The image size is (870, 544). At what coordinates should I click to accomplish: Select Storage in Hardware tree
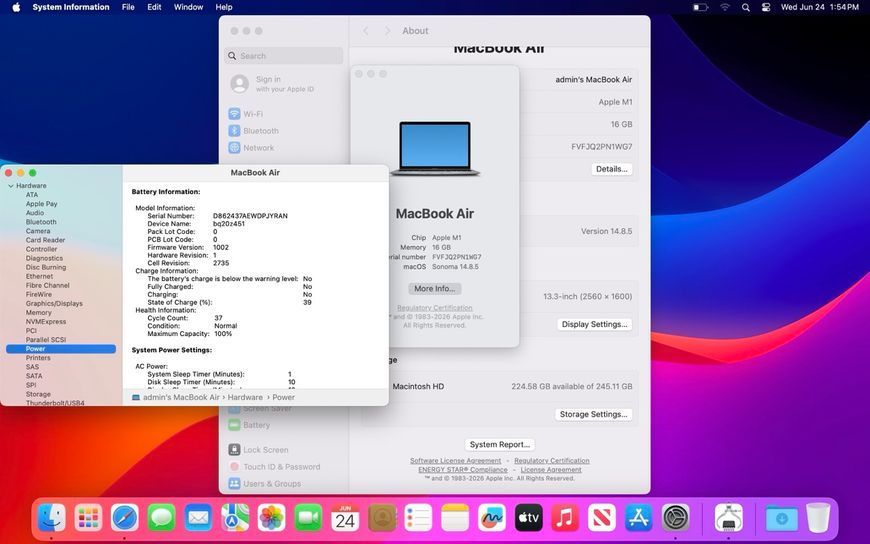[x=61, y=394]
